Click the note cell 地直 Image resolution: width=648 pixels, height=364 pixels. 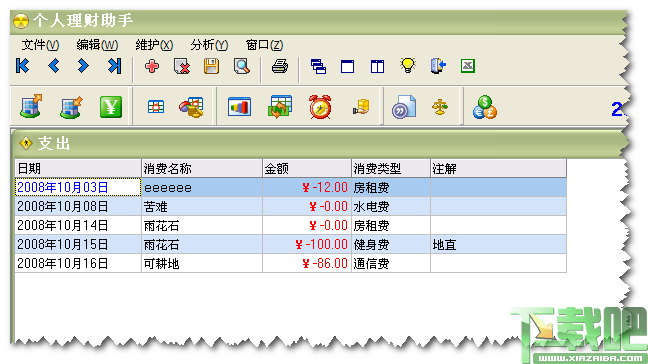498,244
